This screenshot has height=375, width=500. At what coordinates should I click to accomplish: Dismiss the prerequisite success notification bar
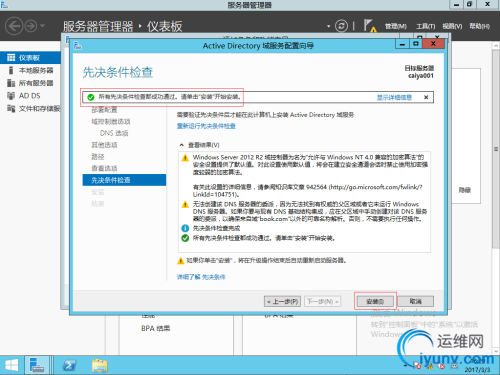426,97
